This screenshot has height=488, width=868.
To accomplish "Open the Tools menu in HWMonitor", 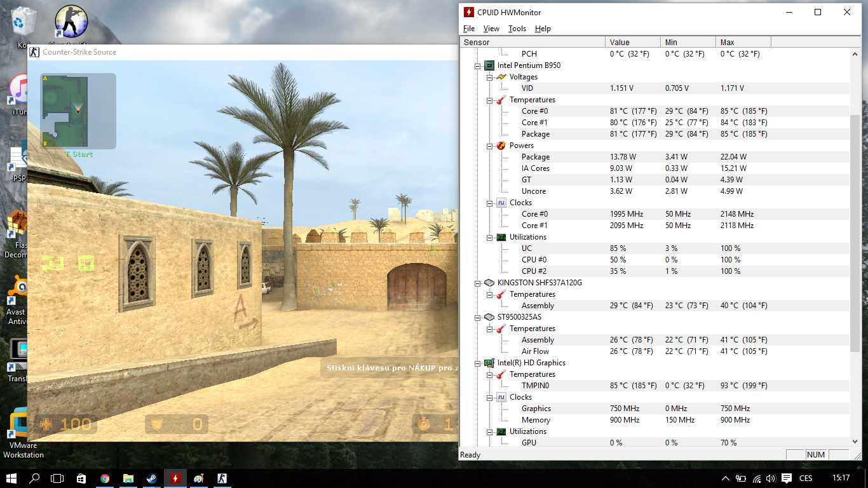I will coord(517,29).
